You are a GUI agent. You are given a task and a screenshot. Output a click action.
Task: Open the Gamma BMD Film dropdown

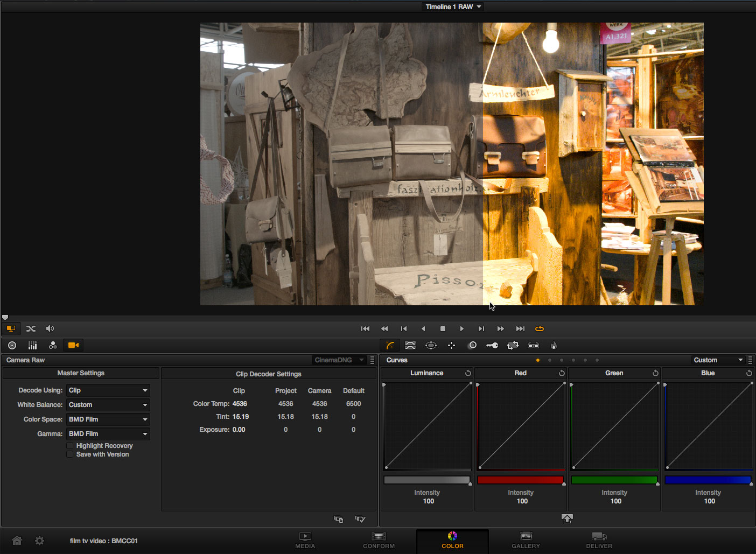(x=108, y=434)
